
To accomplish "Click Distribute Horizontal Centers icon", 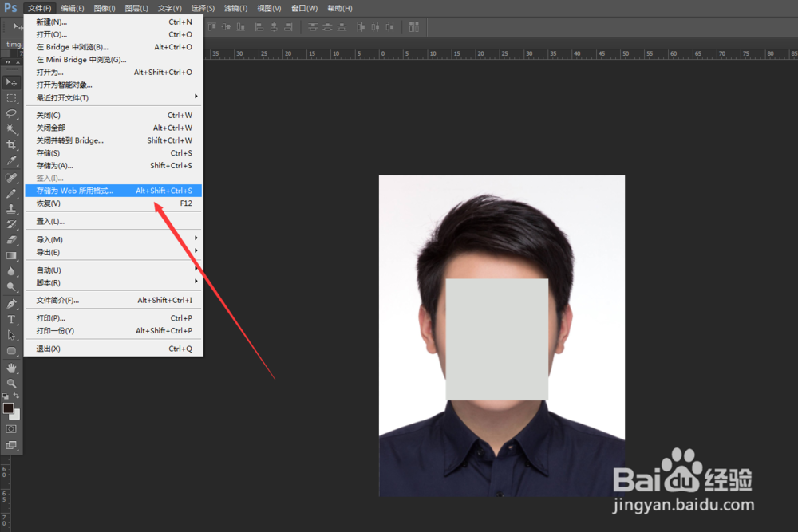I will click(x=375, y=27).
